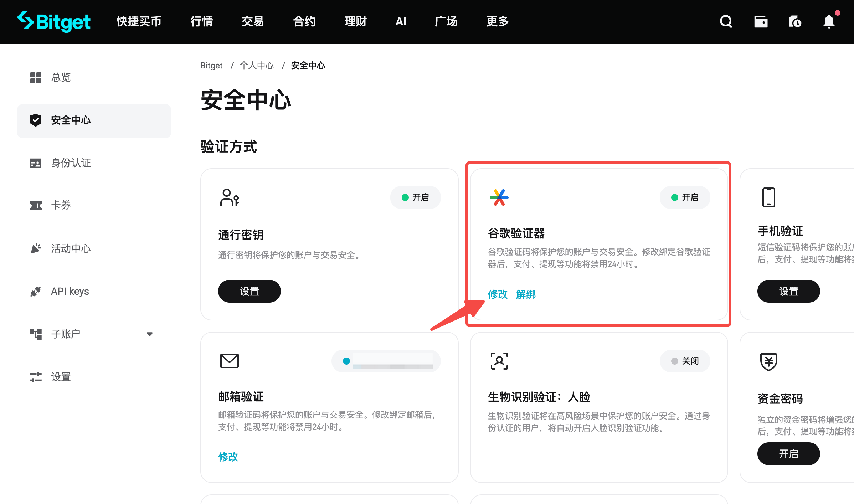Toggle the 开启 status on 谷歌验证器

coord(685,197)
